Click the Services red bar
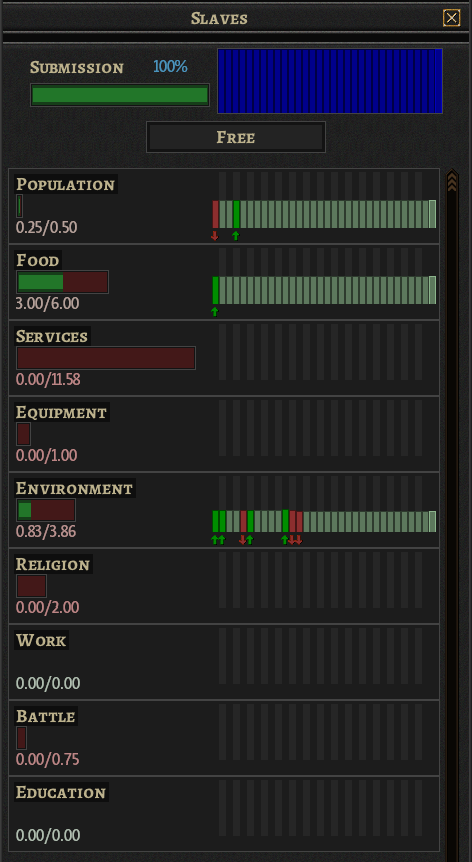Screen dimensions: 472x862 tap(106, 358)
